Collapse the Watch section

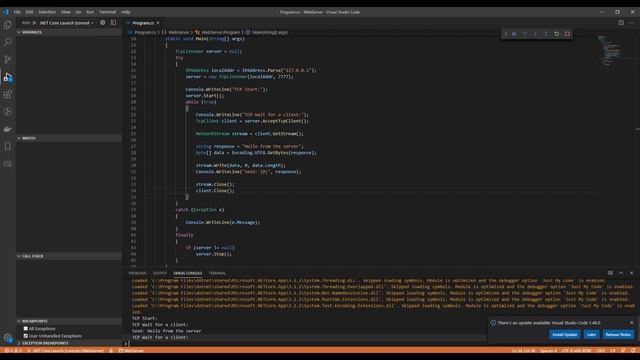[x=69, y=138]
